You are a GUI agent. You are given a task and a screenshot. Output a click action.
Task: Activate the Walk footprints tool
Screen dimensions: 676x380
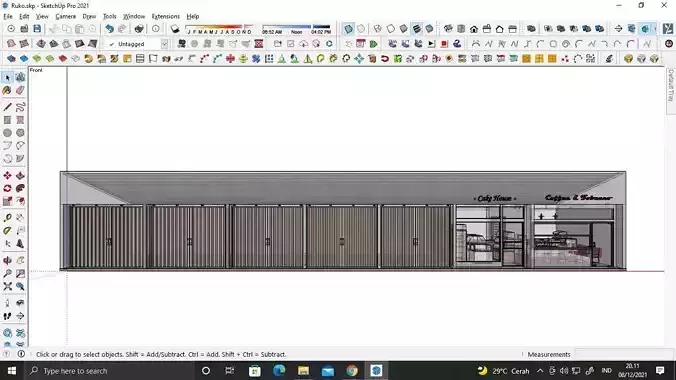click(7, 316)
